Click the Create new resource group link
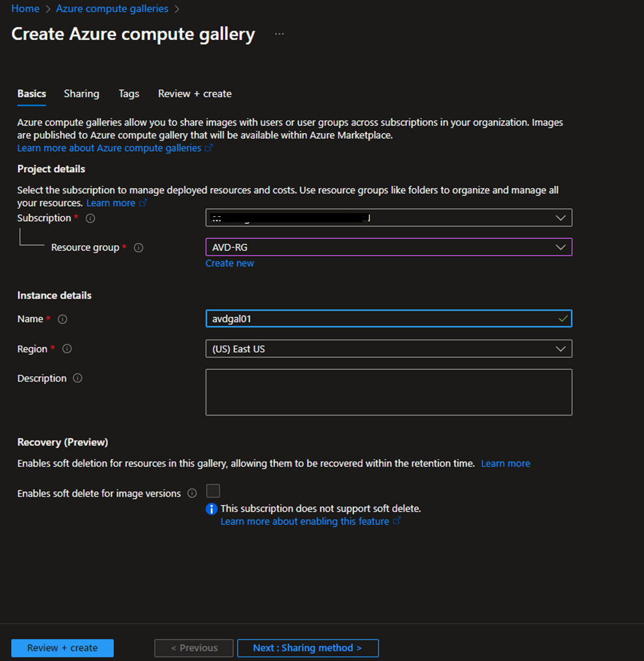Screen dimensions: 644x661 point(230,263)
